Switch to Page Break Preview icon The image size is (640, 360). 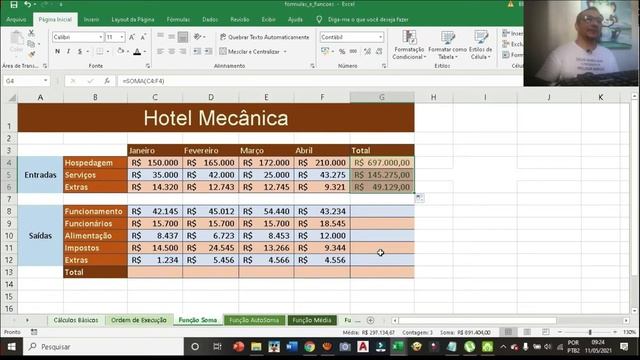pos(546,332)
